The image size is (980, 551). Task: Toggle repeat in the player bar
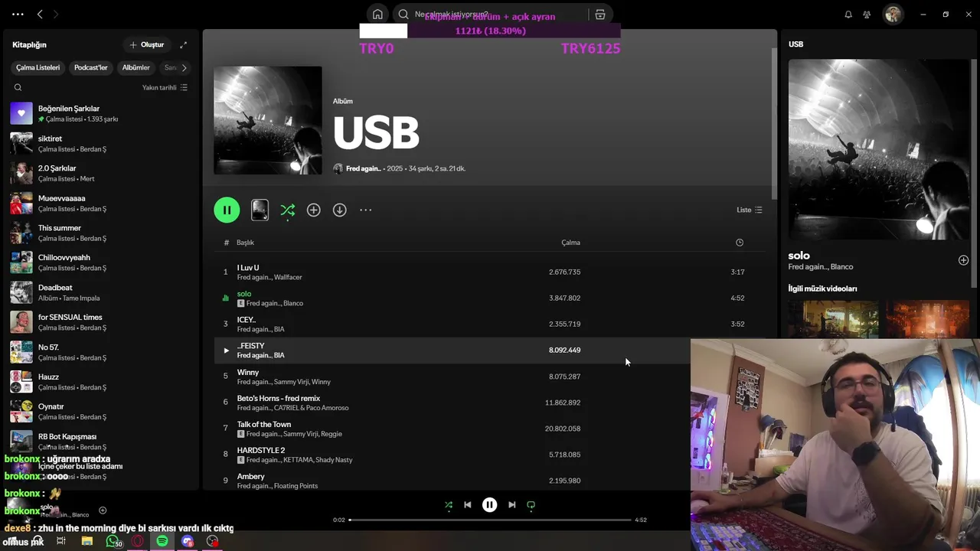(531, 505)
